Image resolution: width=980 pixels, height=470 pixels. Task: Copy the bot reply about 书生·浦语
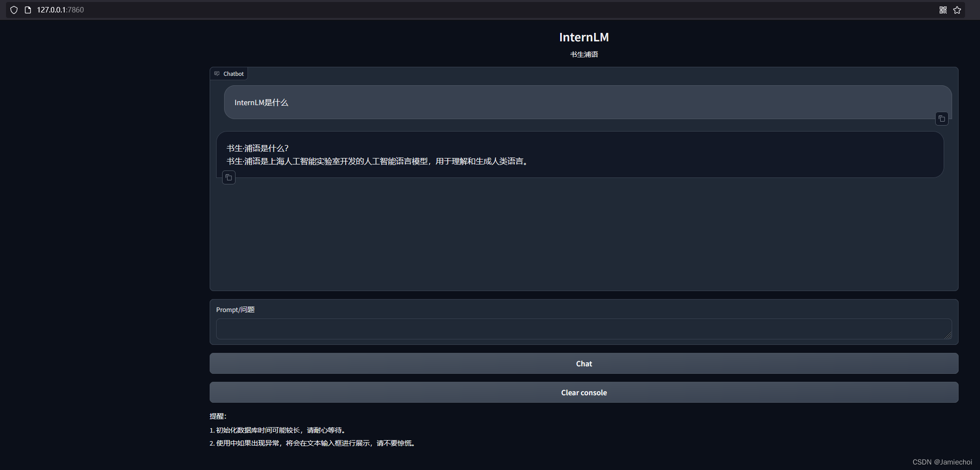[229, 177]
